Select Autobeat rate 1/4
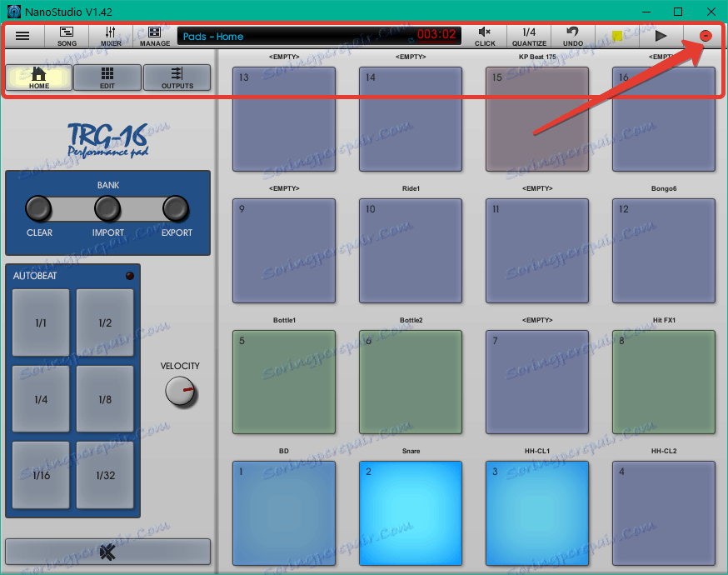728x575 pixels. 41,399
